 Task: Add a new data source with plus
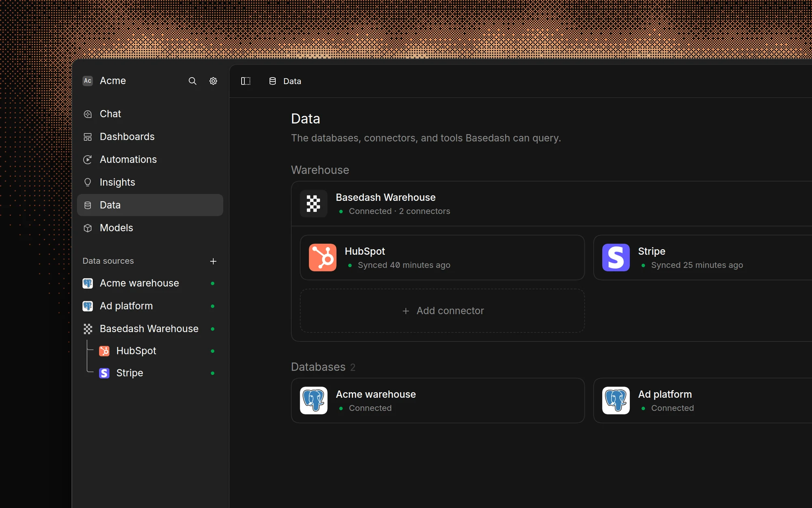[213, 261]
